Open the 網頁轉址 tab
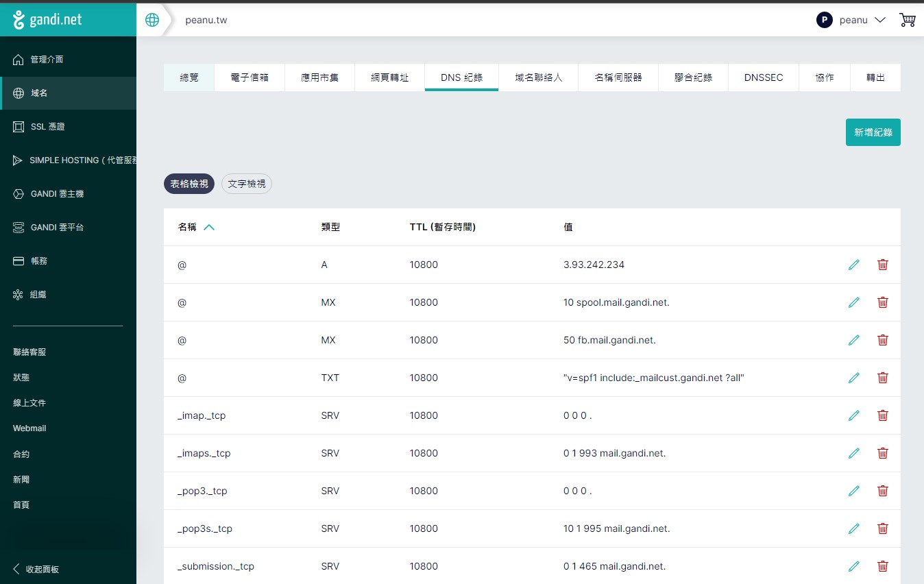 click(390, 77)
